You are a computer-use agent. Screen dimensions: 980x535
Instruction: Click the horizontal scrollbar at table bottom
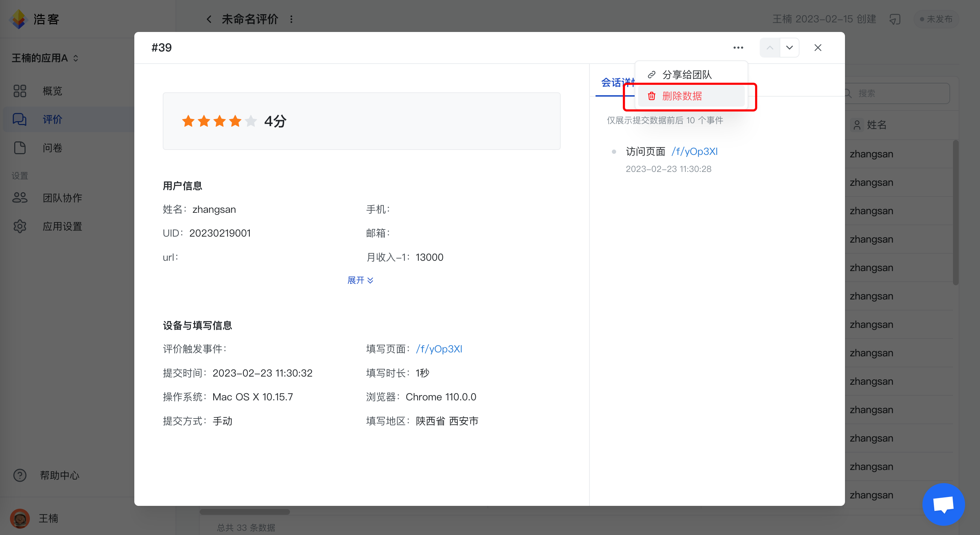244,512
